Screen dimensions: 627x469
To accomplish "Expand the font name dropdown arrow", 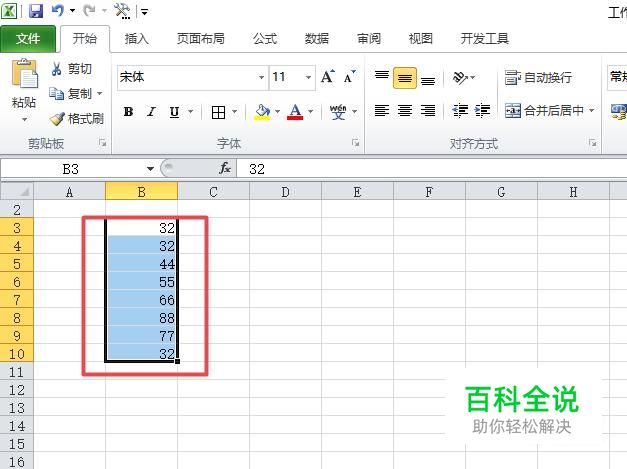I will point(262,77).
